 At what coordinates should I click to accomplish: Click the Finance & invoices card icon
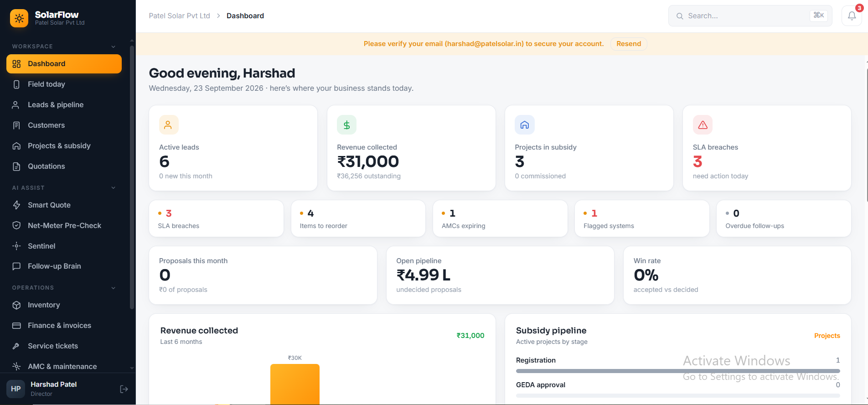click(x=16, y=326)
